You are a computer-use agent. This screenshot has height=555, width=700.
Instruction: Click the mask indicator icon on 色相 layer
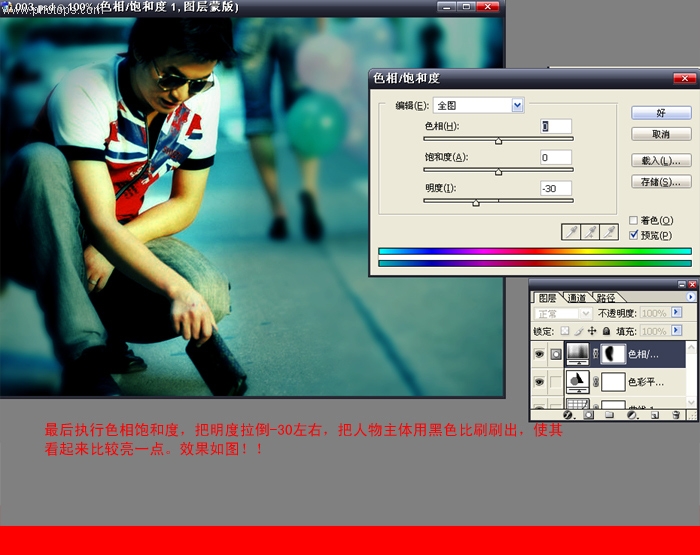[556, 354]
